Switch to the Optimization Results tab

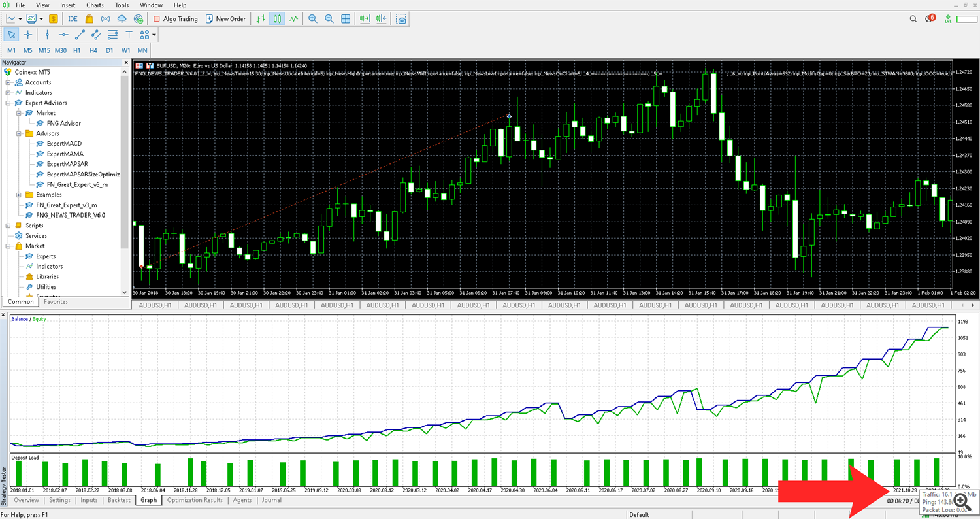pos(195,500)
